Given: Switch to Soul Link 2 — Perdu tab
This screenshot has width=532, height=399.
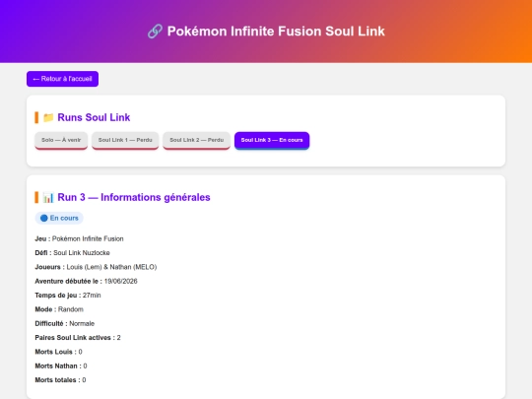Looking at the screenshot, I should 196,140.
